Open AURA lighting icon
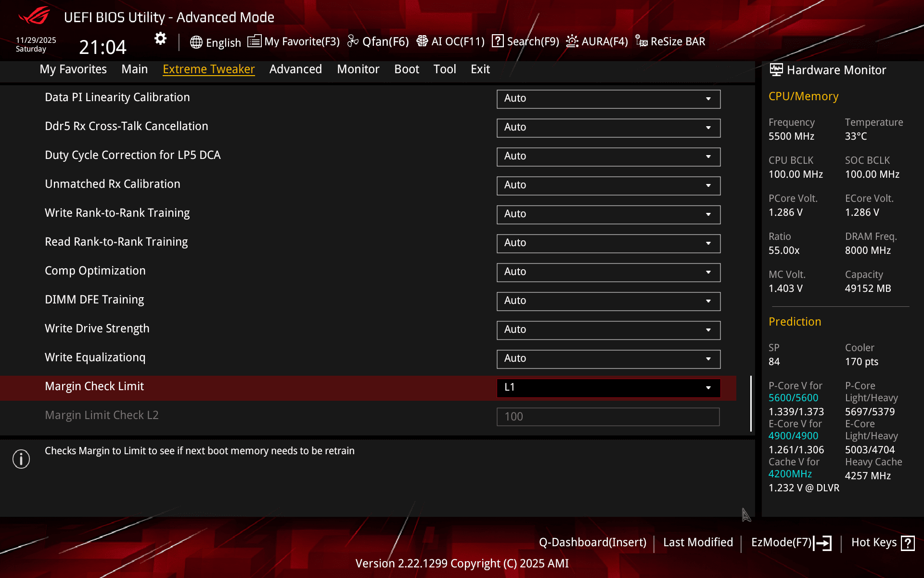 pyautogui.click(x=572, y=41)
